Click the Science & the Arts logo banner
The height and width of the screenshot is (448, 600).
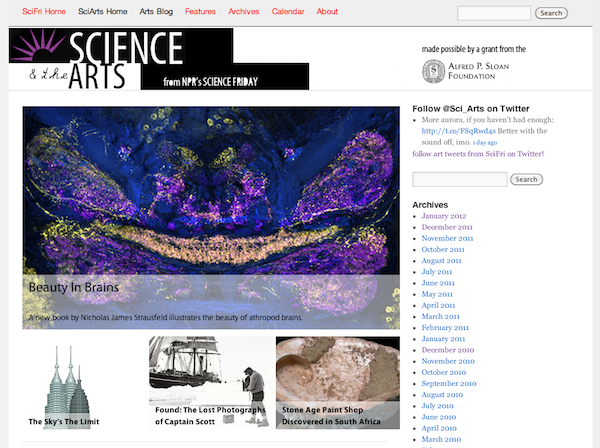(x=159, y=59)
